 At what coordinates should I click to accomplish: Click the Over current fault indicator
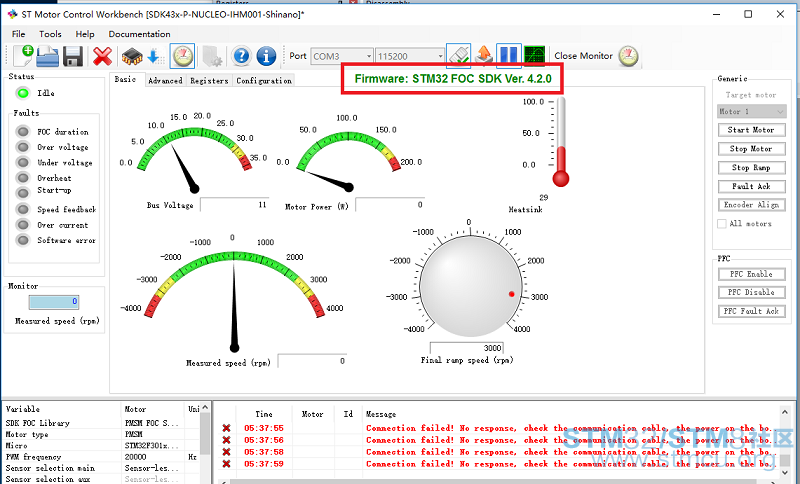coord(22,224)
